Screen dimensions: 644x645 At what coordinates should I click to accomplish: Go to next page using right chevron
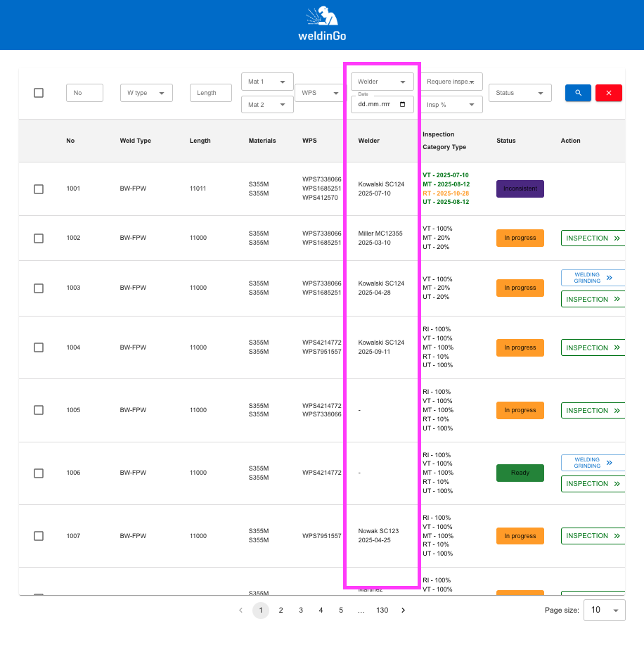403,610
